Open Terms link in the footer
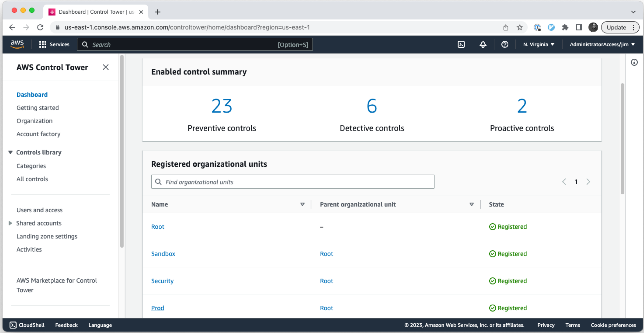The width and height of the screenshot is (644, 333). (572, 325)
